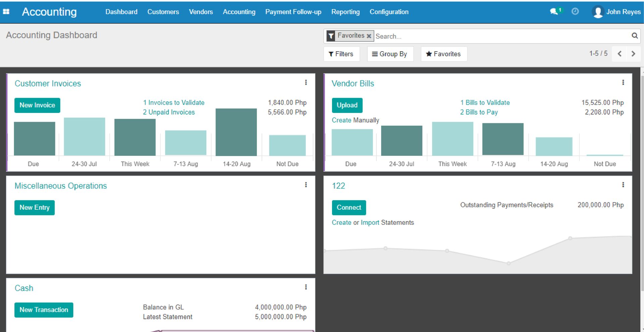Open the Favorites dropdown

pyautogui.click(x=443, y=54)
